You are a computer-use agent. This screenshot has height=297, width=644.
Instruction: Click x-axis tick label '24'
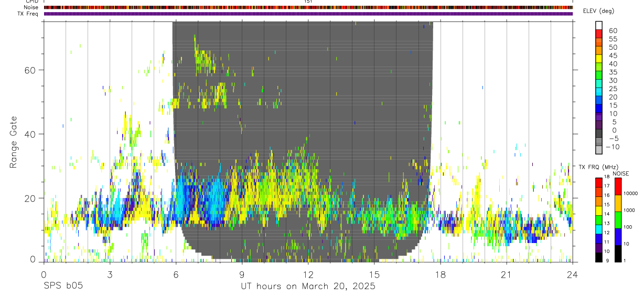click(x=573, y=274)
